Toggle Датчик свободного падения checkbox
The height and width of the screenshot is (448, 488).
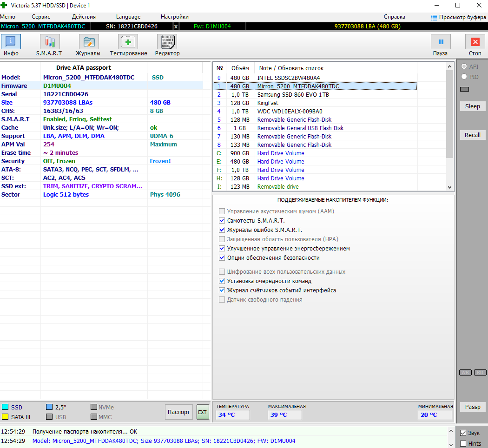coord(222,300)
